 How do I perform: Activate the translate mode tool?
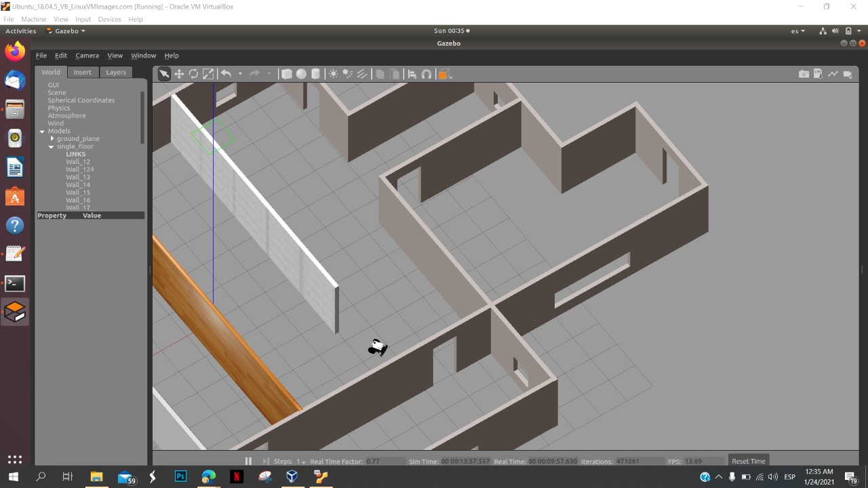tap(179, 74)
